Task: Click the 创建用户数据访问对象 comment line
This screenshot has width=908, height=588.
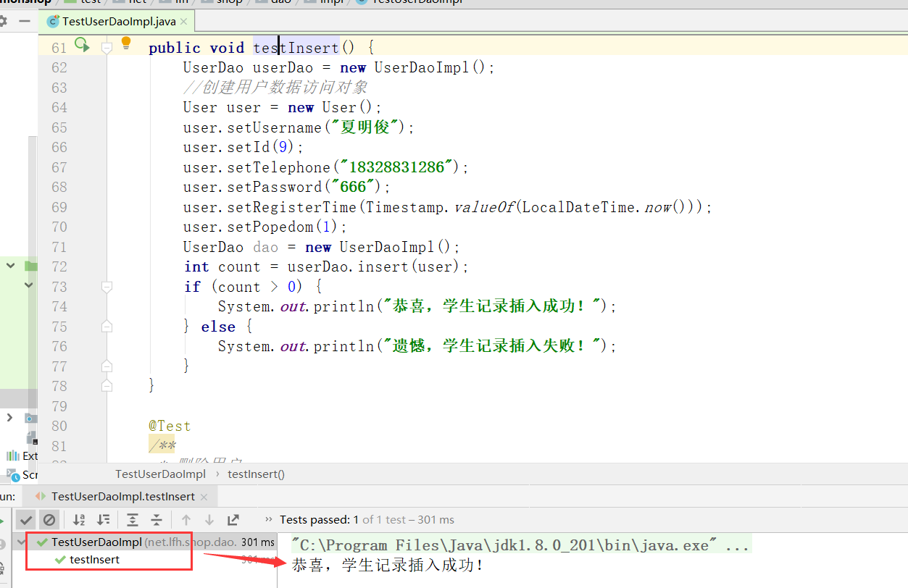Action: [x=275, y=88]
